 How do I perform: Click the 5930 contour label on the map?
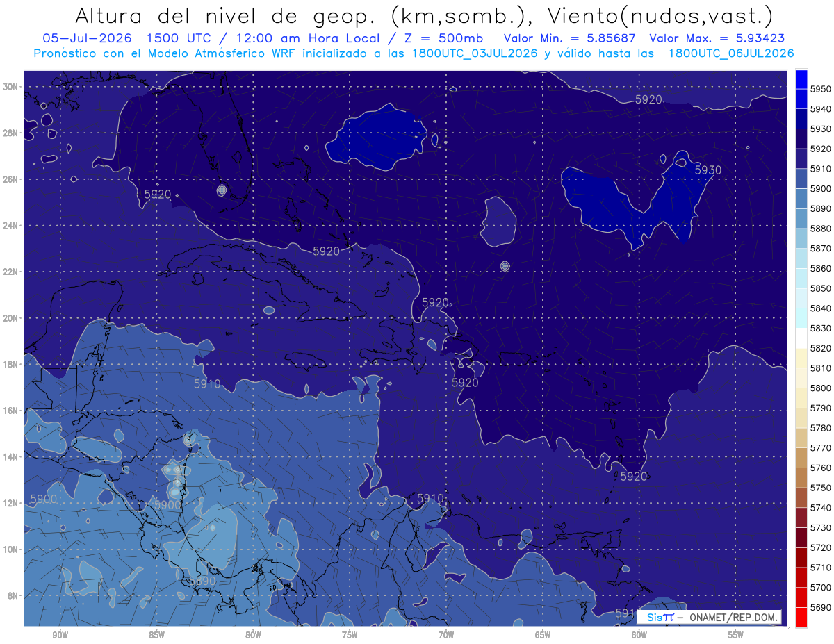point(708,170)
